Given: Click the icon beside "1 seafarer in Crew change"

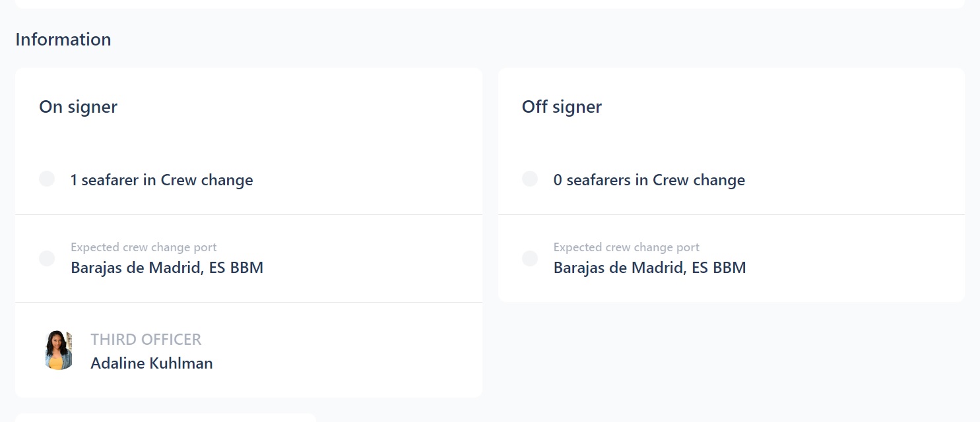Looking at the screenshot, I should pos(47,179).
